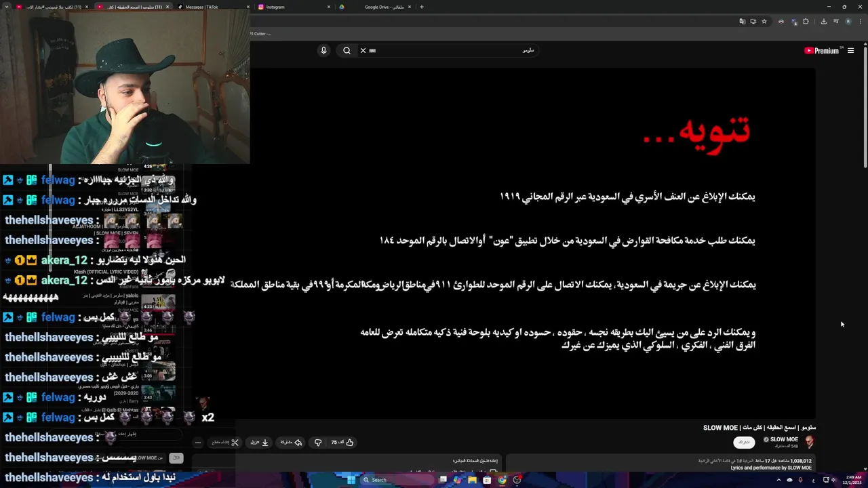Clear the YouTube search box with X
Screen dimensions: 868x488
pyautogui.click(x=363, y=50)
